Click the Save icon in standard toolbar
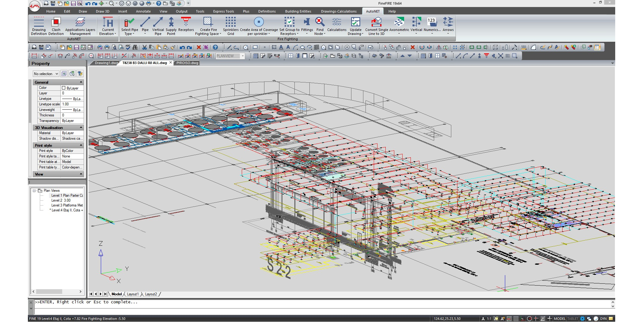 click(76, 47)
